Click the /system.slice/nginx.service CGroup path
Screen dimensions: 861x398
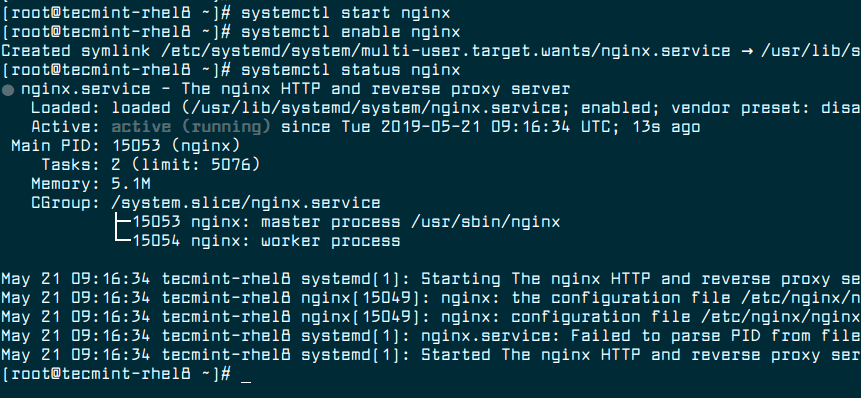pyautogui.click(x=246, y=203)
